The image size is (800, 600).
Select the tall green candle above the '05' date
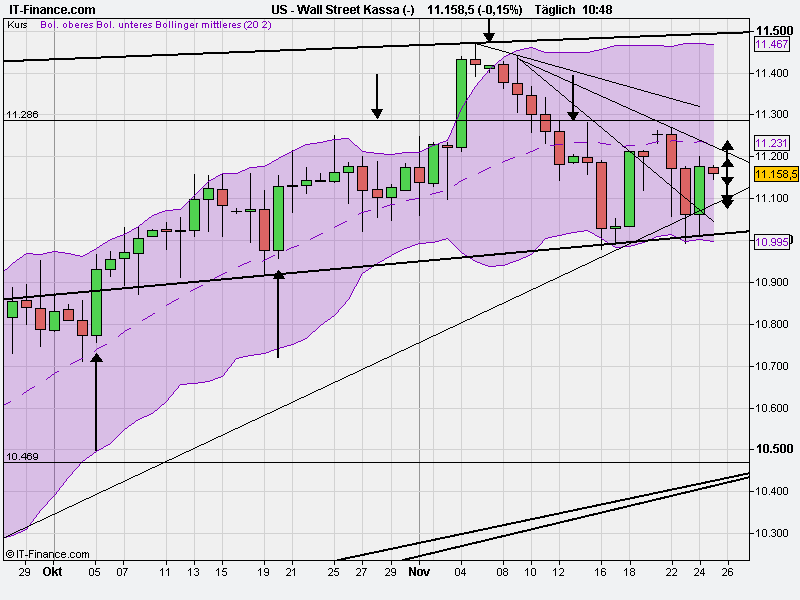[96, 302]
